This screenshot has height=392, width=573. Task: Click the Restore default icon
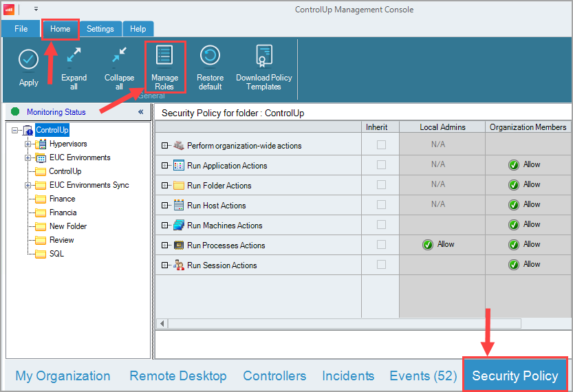pyautogui.click(x=210, y=56)
